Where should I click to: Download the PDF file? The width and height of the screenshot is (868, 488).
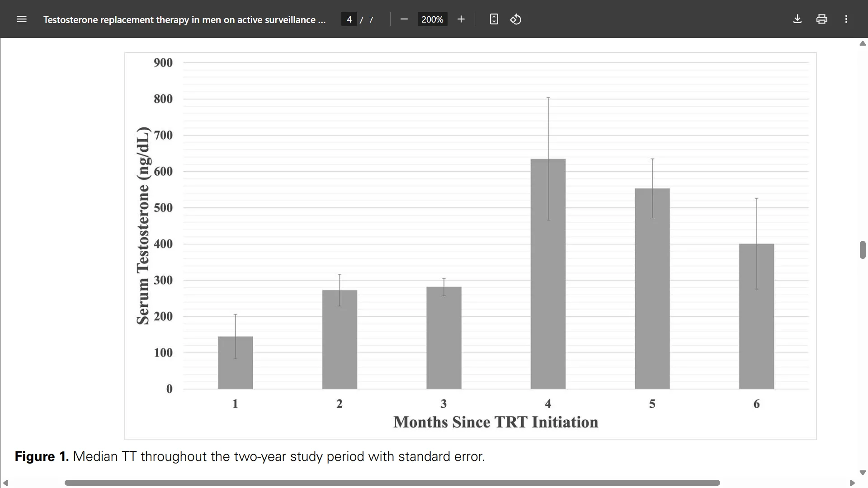[797, 19]
